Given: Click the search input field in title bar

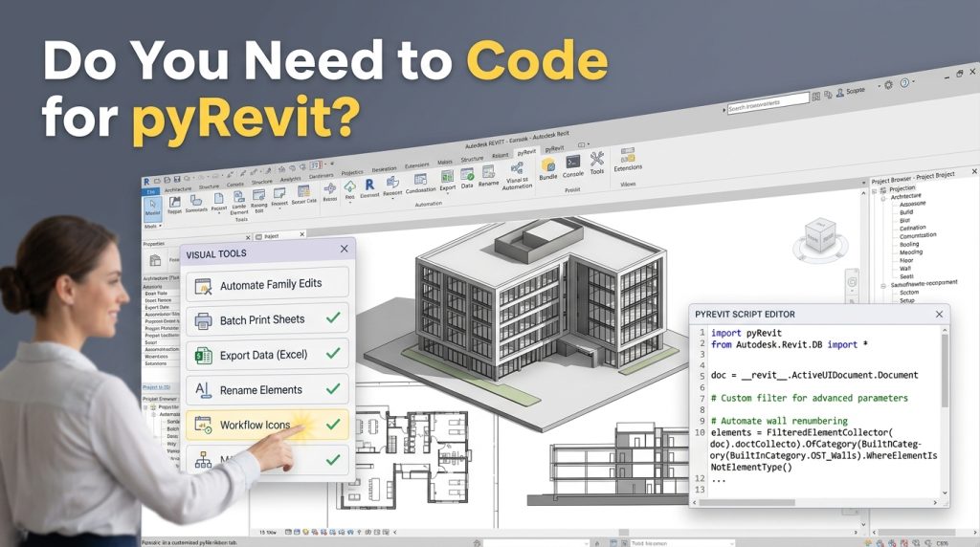Looking at the screenshot, I should [x=768, y=103].
